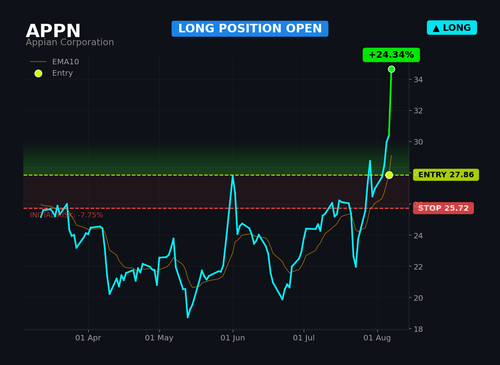The height and width of the screenshot is (365, 500).
Task: Click the 01 May axis label
Action: [x=159, y=338]
